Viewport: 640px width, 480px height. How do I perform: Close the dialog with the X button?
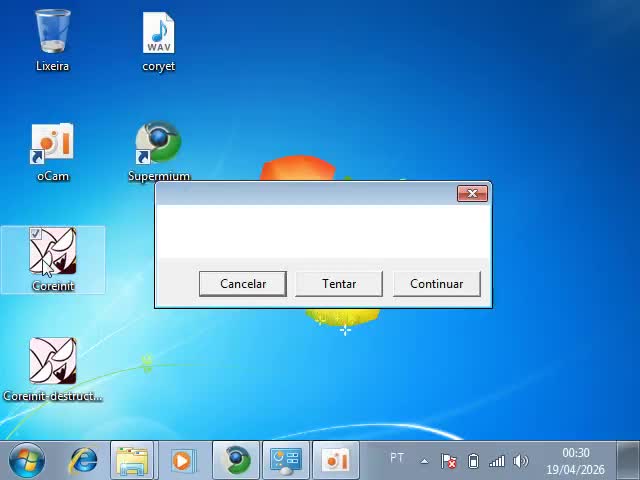472,193
